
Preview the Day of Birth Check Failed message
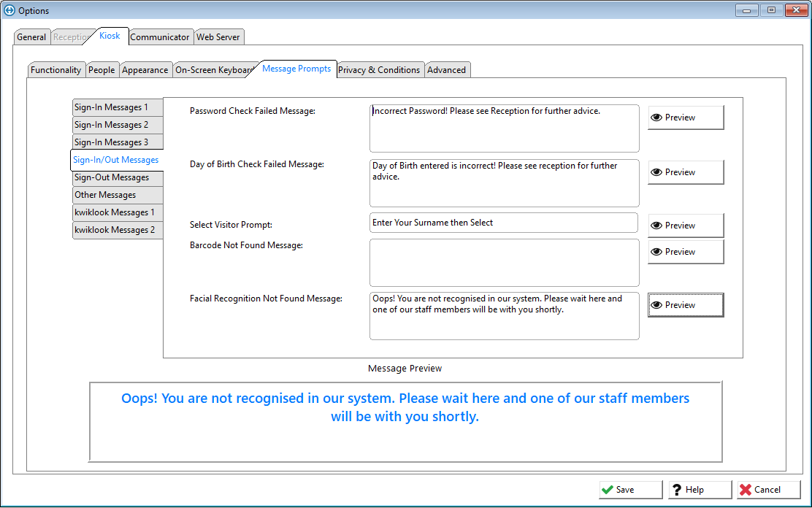[685, 172]
